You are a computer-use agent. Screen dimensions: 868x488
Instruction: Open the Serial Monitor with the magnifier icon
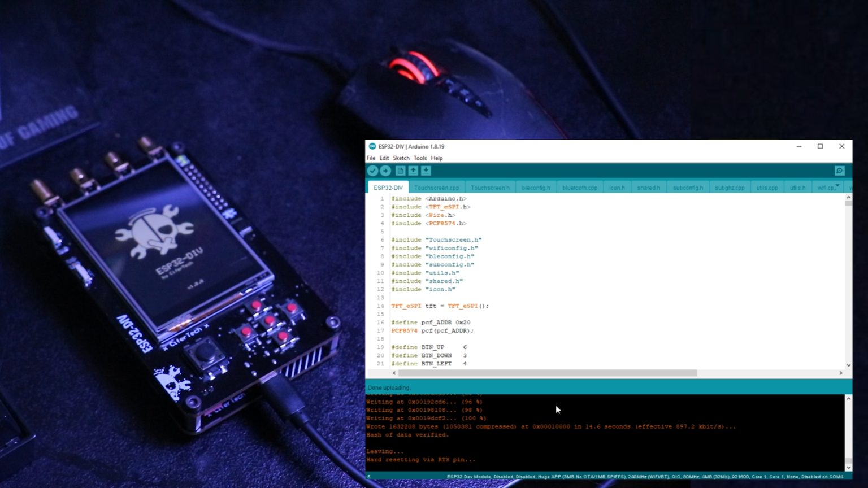click(839, 171)
